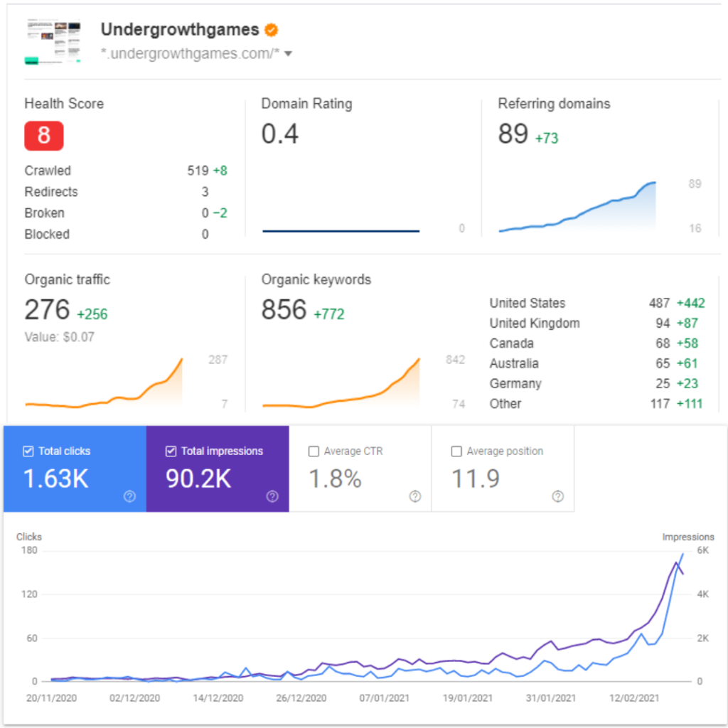Click the referring domains area chart
This screenshot has width=728, height=728.
577,207
